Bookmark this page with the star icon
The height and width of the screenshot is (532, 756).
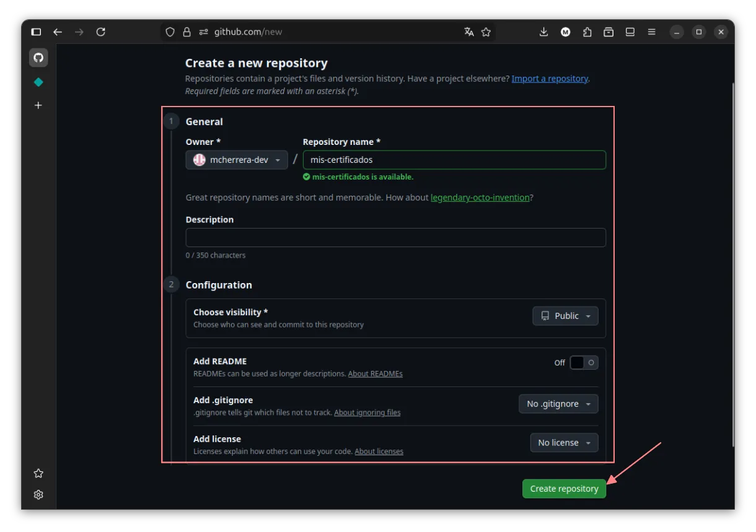[x=486, y=32]
